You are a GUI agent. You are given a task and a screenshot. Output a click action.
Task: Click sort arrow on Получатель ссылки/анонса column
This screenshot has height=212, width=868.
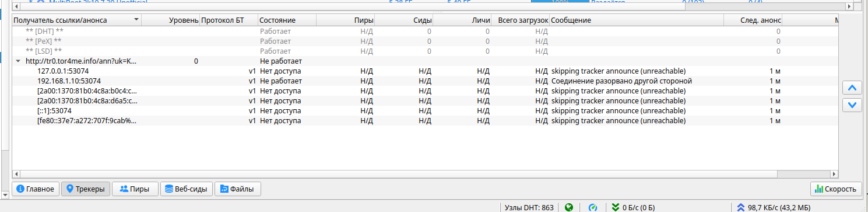[136, 20]
